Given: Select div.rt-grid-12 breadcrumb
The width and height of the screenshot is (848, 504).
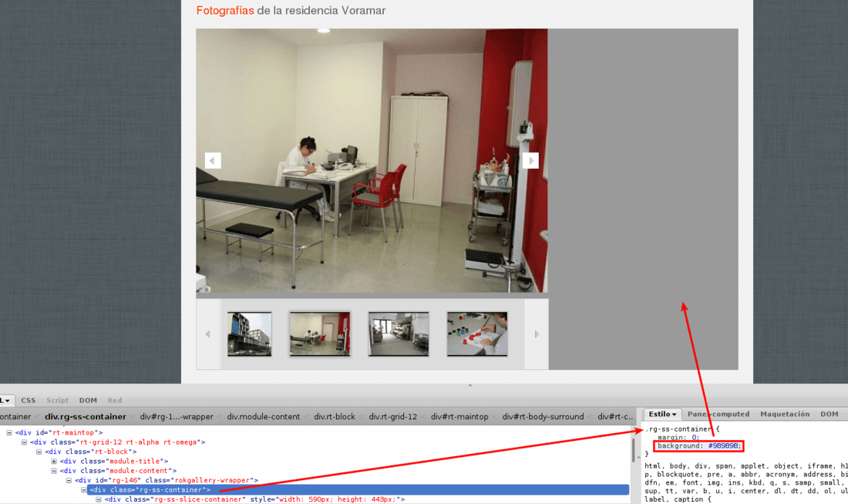Looking at the screenshot, I should click(393, 416).
